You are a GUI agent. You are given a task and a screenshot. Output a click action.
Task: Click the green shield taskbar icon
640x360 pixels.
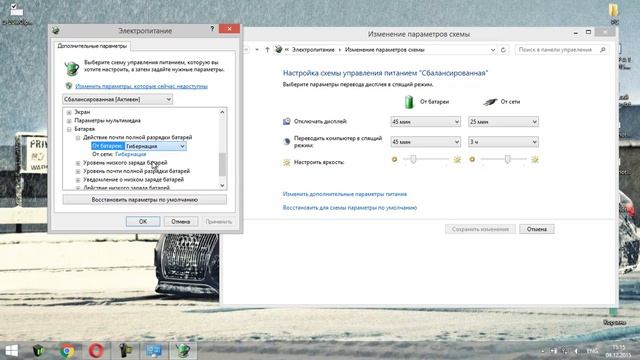tap(38, 351)
